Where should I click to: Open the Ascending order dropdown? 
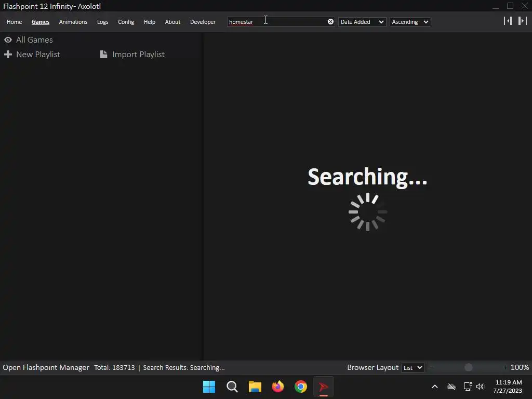pos(410,22)
